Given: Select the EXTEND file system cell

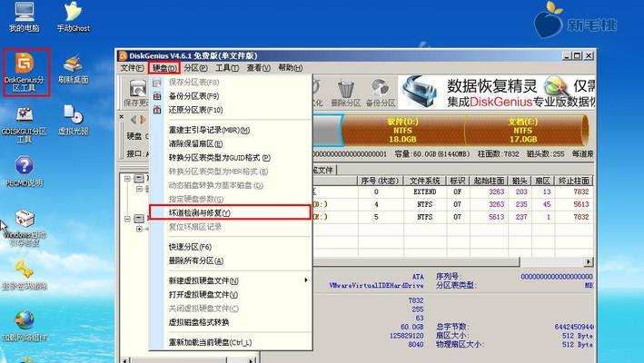Looking at the screenshot, I should click(x=425, y=192).
